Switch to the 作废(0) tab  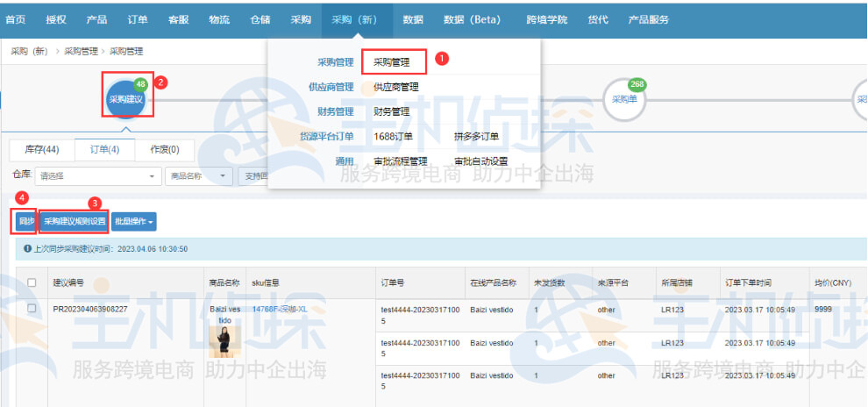[x=165, y=150]
